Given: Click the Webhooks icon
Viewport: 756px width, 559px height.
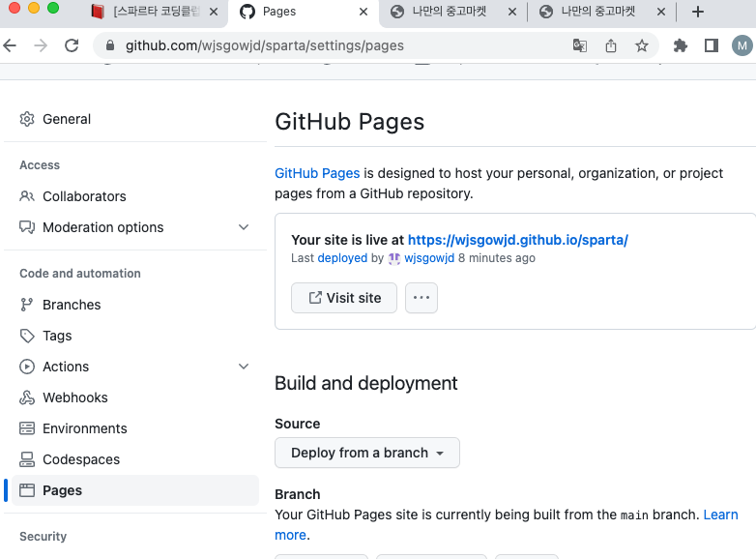Looking at the screenshot, I should click(x=27, y=397).
